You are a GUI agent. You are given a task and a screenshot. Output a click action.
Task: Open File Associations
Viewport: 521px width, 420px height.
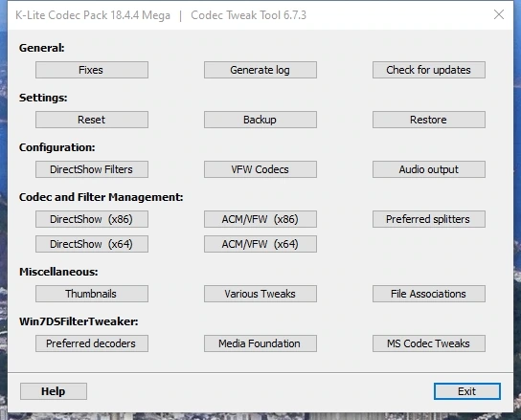point(429,294)
